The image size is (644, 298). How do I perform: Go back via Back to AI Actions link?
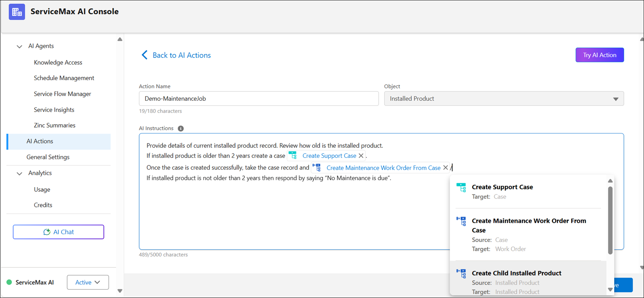182,55
